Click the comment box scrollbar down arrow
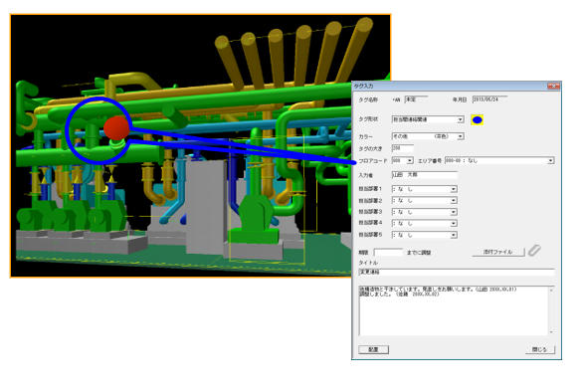Screen dimensions: 582x392 [x=551, y=332]
